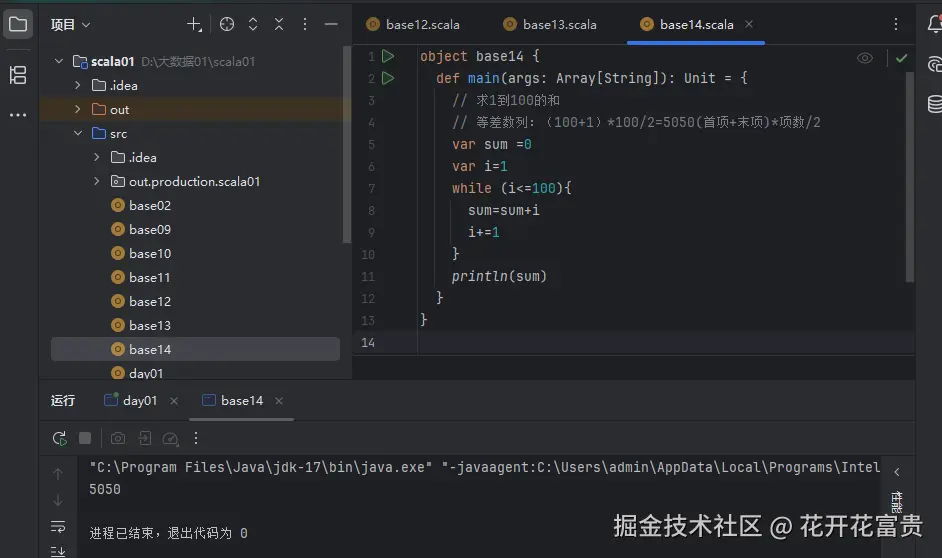This screenshot has height=558, width=942.
Task: Collapse the scala01 root node
Action: point(59,61)
